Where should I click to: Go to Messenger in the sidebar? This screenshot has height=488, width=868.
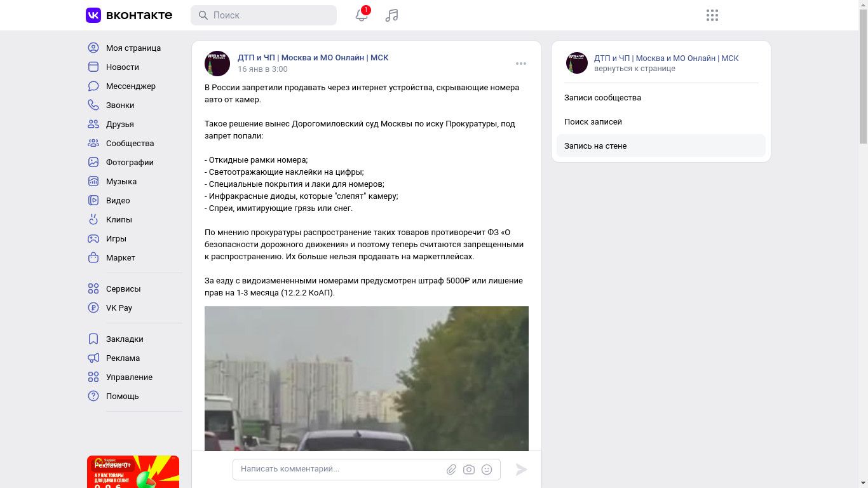[131, 86]
